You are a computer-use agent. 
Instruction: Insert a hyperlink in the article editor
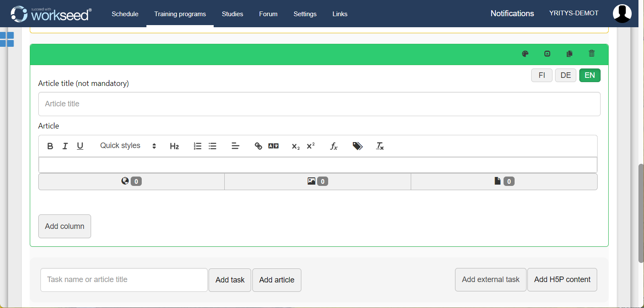pos(258,146)
